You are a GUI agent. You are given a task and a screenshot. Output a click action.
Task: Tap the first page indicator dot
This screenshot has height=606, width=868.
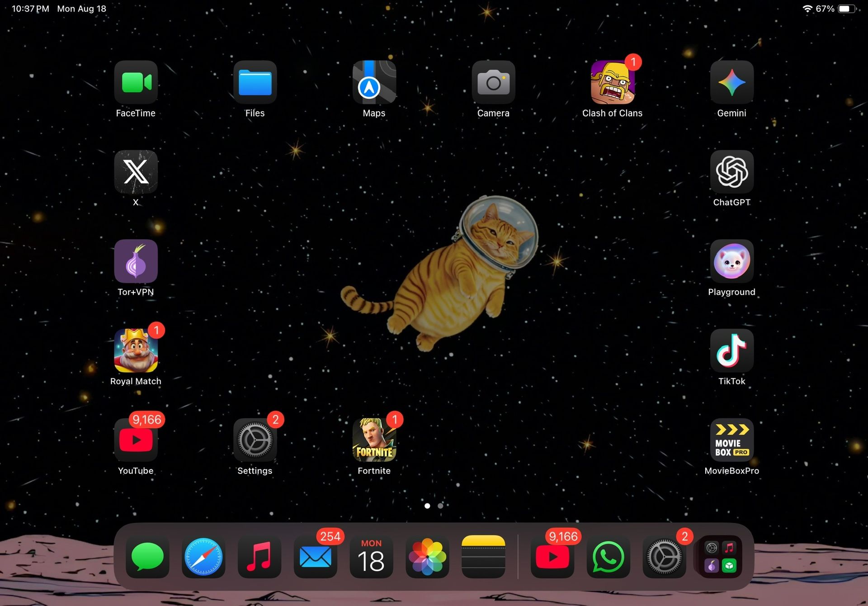pyautogui.click(x=427, y=506)
